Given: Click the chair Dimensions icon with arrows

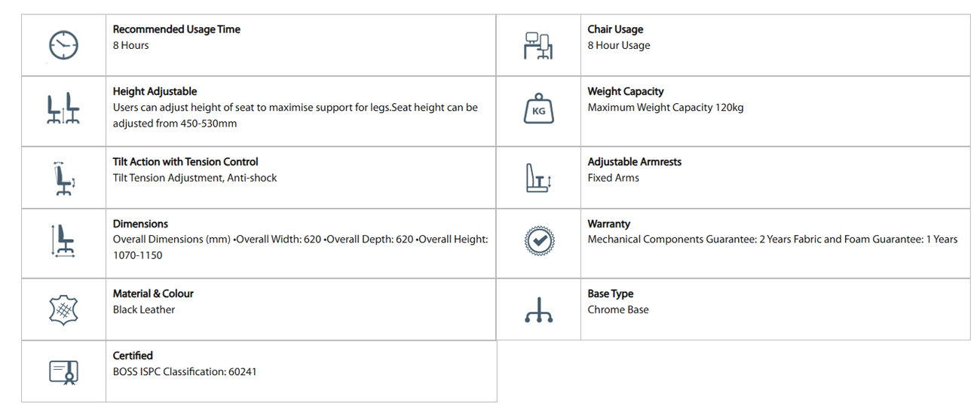Looking at the screenshot, I should [63, 241].
